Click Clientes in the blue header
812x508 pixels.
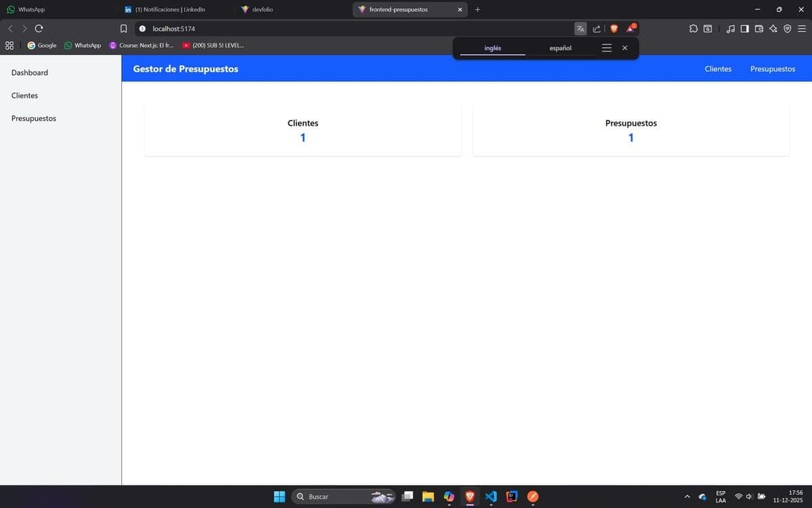pos(718,69)
